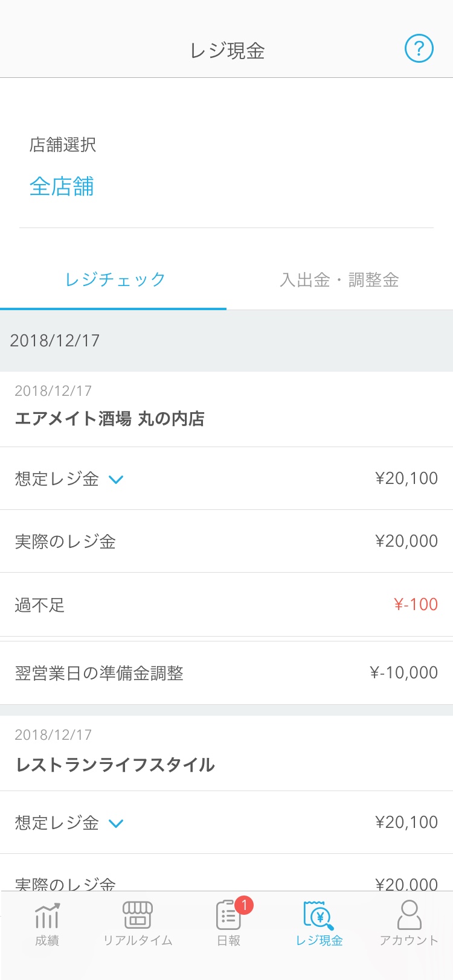The width and height of the screenshot is (453, 980).
Task: Expand 想定レジ金 chevron for レストランライフスタイル
Action: pos(115,824)
